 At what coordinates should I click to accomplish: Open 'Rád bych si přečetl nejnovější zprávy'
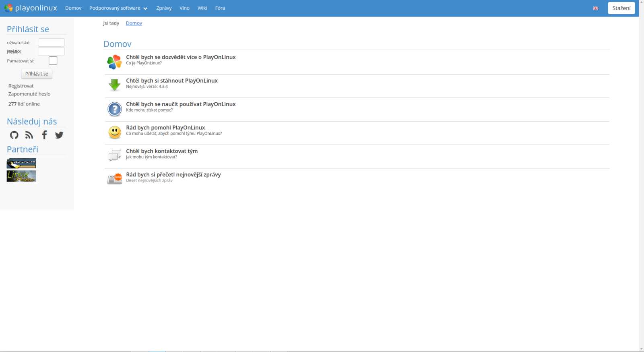(173, 174)
